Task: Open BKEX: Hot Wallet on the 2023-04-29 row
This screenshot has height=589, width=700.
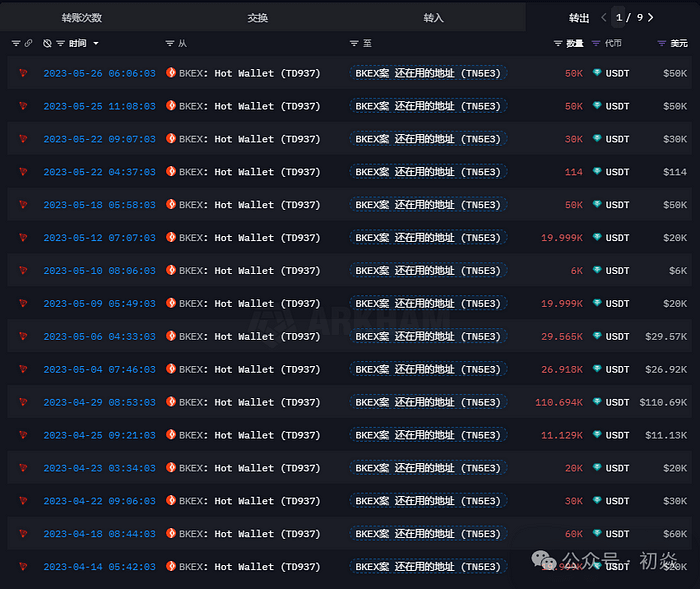Action: pos(250,402)
